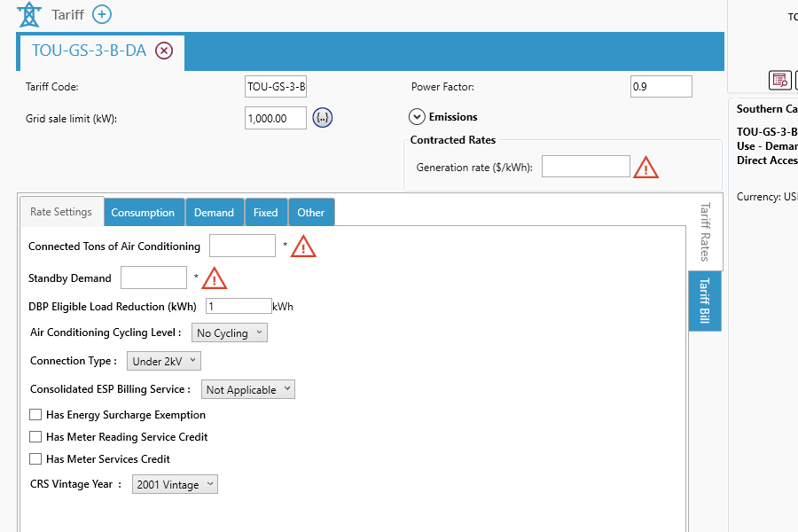Open Consolidated ESP Billing Service dropdown

[247, 390]
